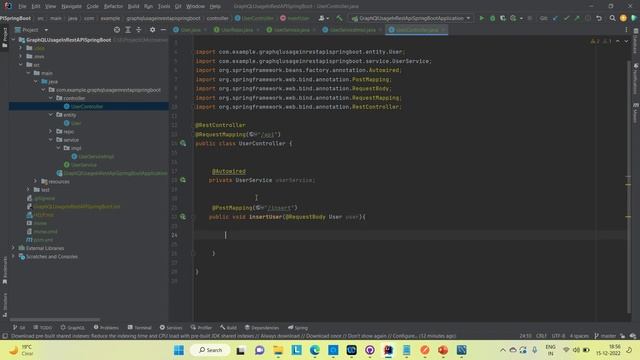Viewport: 640px width, 360px height.
Task: Collapse the entity package
Action: (x=51, y=115)
